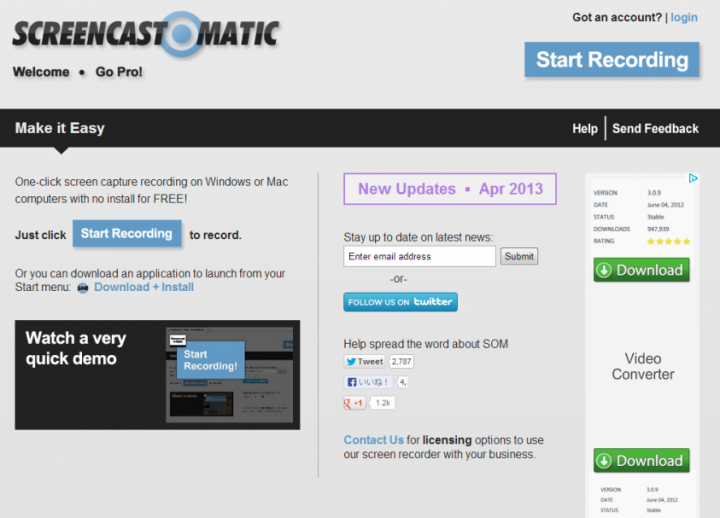This screenshot has height=518, width=720.
Task: Focus the Enter email address field
Action: pos(419,256)
